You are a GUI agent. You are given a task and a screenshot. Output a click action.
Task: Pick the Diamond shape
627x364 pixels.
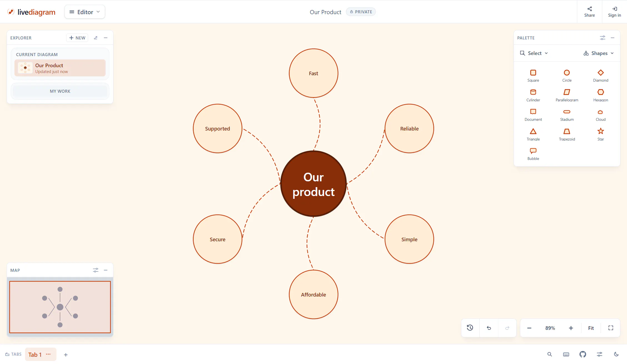[x=601, y=76]
